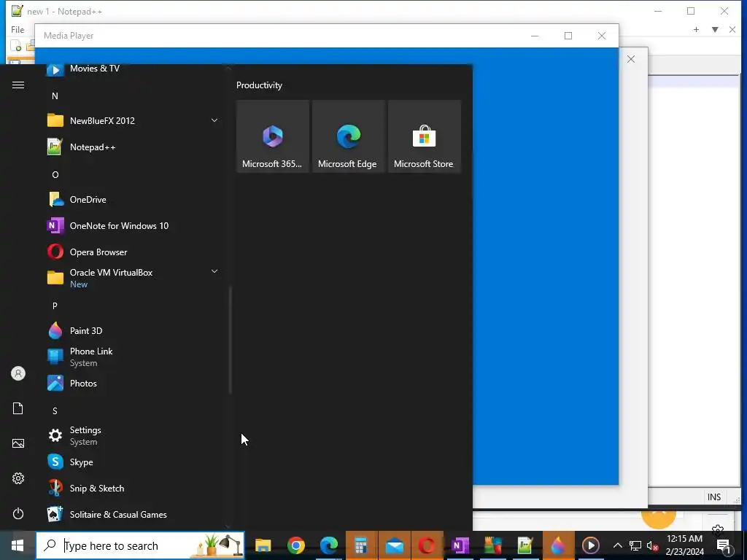Click the Windows Start button on taskbar
Image resolution: width=747 pixels, height=560 pixels.
(x=18, y=545)
